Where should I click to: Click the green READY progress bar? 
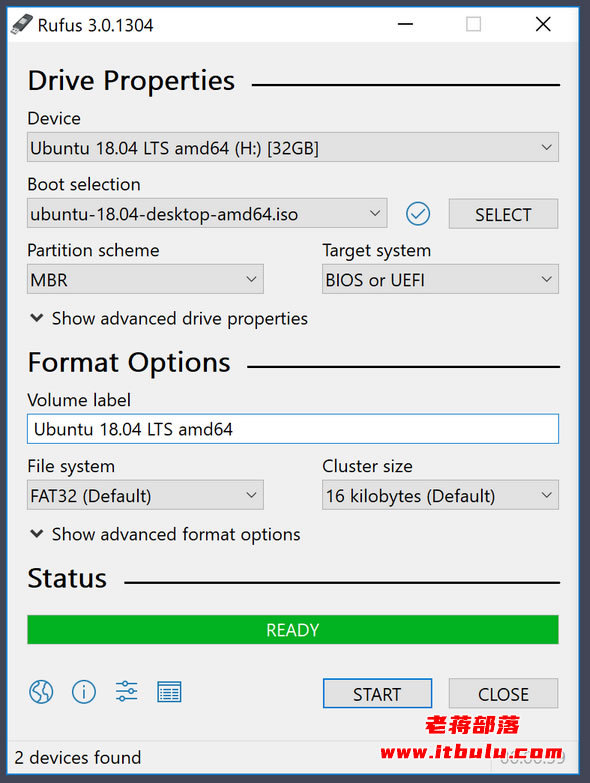point(293,630)
